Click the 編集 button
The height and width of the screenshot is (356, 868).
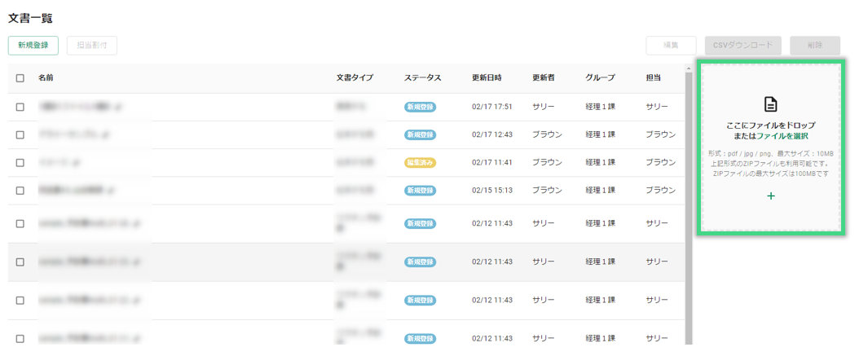(671, 46)
